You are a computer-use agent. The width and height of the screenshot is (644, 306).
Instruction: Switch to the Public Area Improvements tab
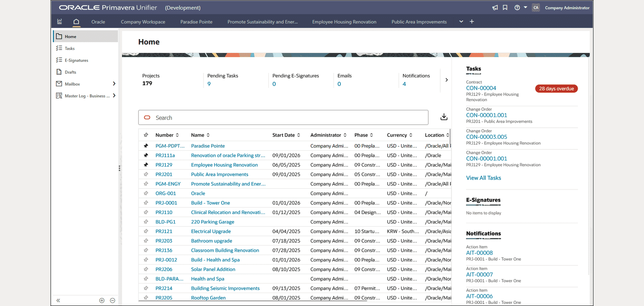(419, 22)
